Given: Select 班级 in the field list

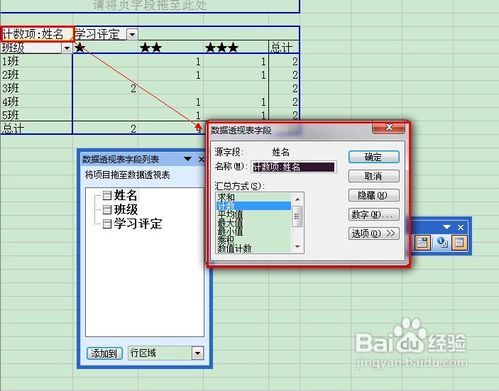Looking at the screenshot, I should point(126,210).
